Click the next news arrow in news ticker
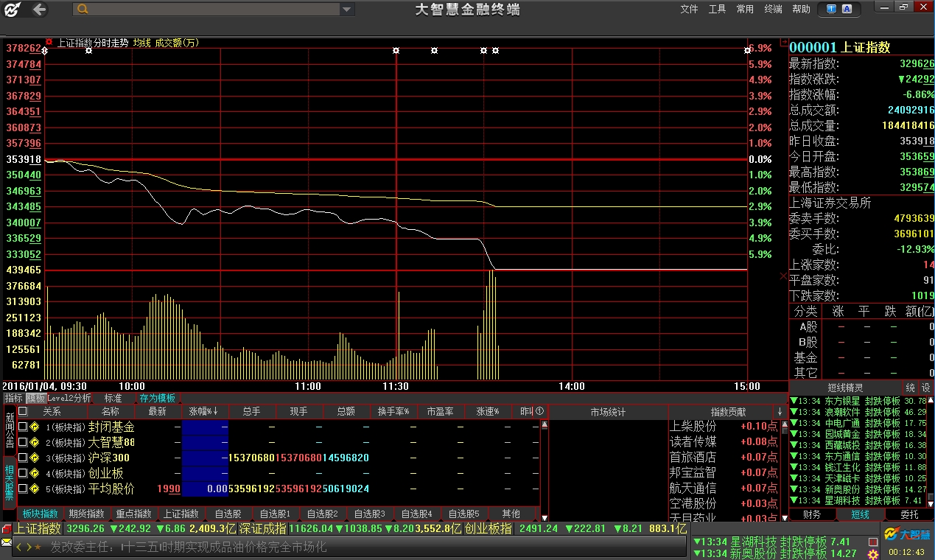935x560 pixels. (29, 547)
